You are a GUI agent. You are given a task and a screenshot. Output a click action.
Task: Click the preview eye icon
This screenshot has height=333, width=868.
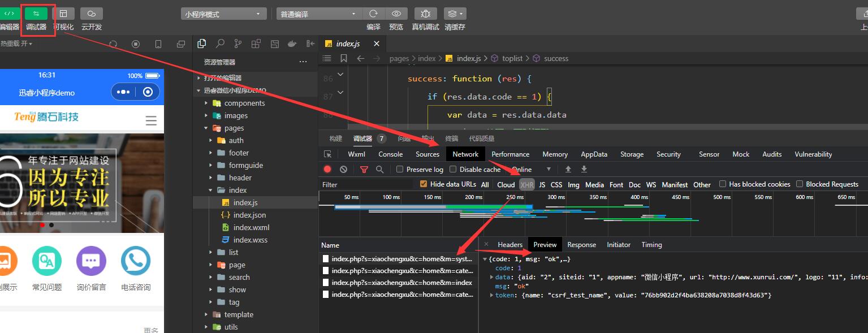396,14
